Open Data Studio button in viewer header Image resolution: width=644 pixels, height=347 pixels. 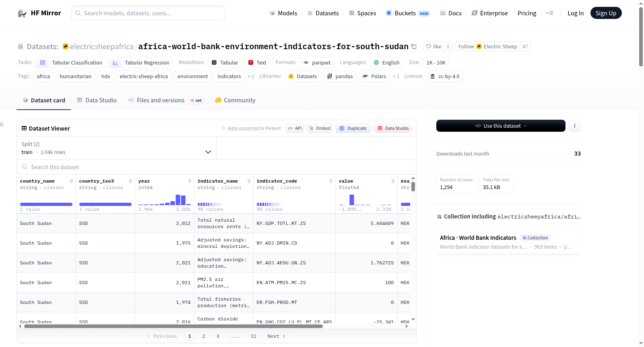[x=393, y=128]
